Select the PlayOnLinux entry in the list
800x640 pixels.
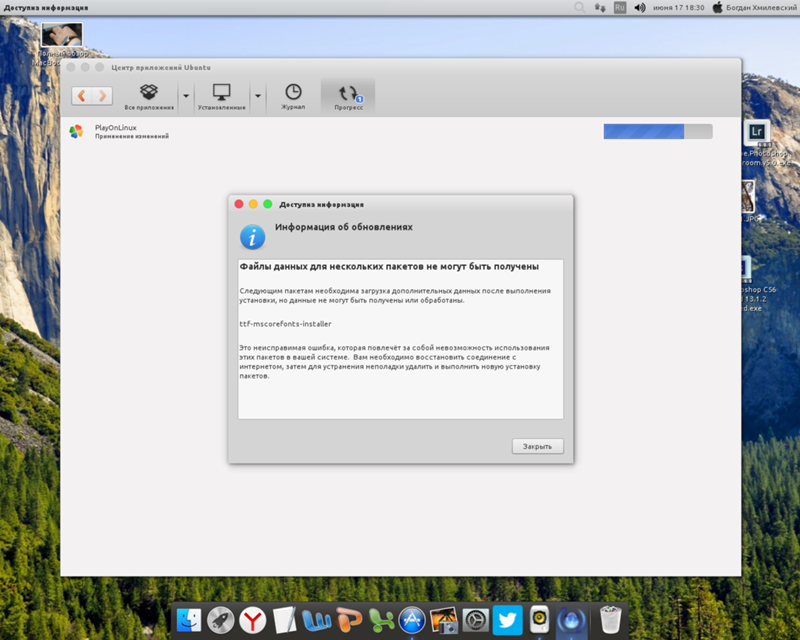click(115, 131)
